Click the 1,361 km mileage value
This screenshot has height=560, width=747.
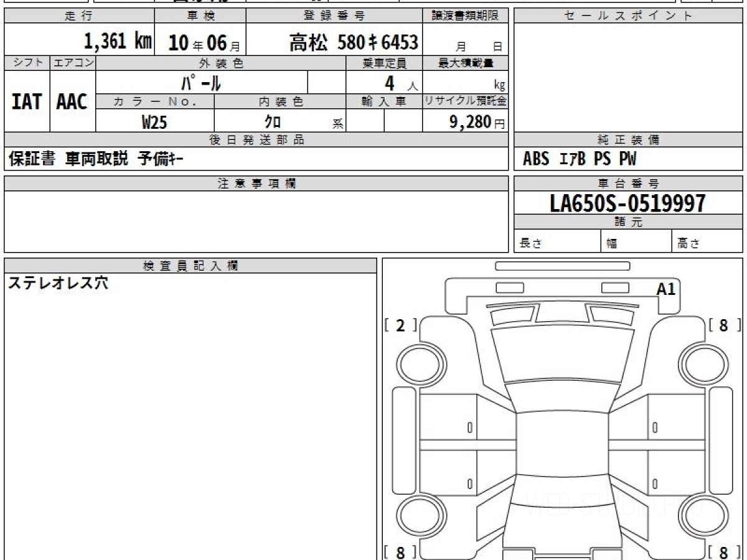tap(118, 42)
